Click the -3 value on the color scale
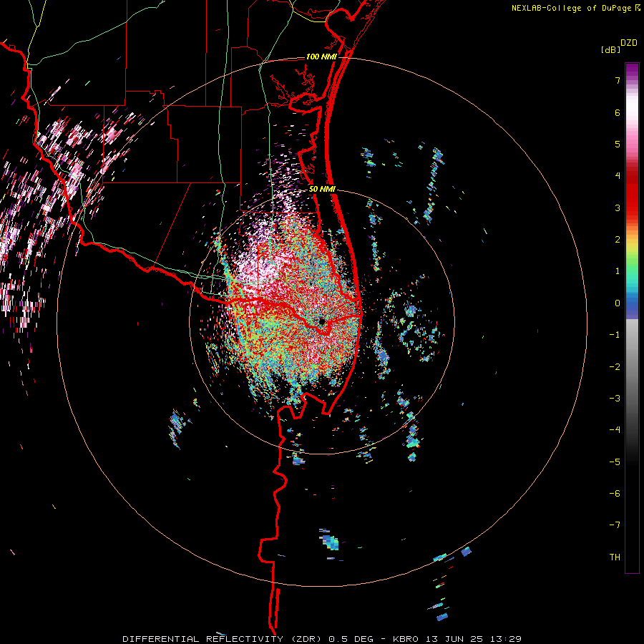The image size is (644, 644). 615,399
